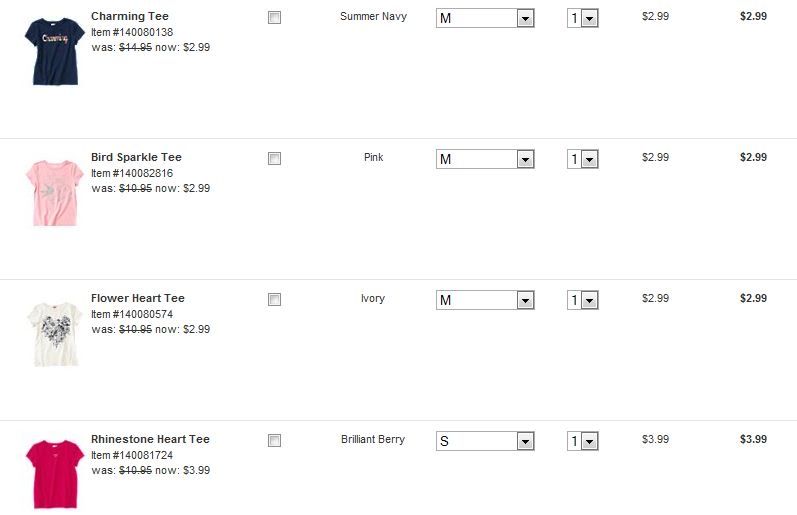Viewport: 797px width, 515px height.
Task: Tick the Flower Heart Tee checkbox
Action: point(275,300)
